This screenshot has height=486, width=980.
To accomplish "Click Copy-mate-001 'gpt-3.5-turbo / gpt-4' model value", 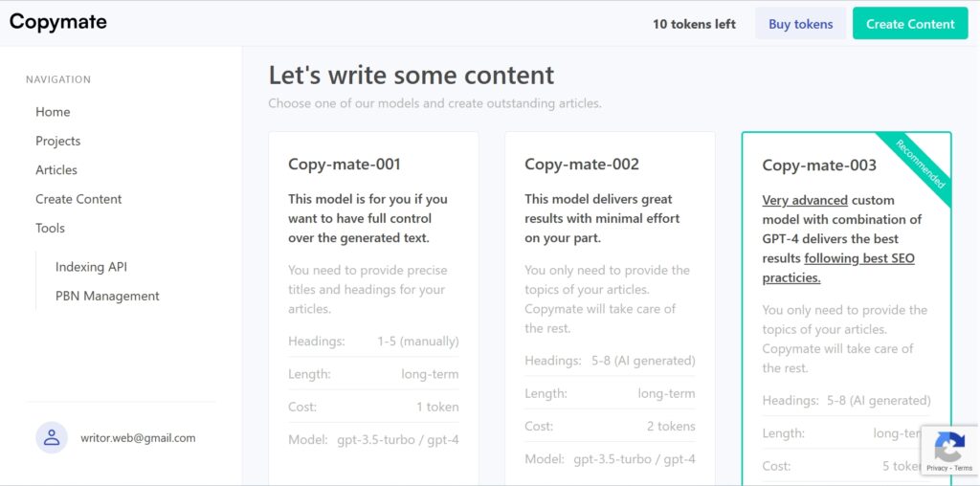I will click(397, 439).
